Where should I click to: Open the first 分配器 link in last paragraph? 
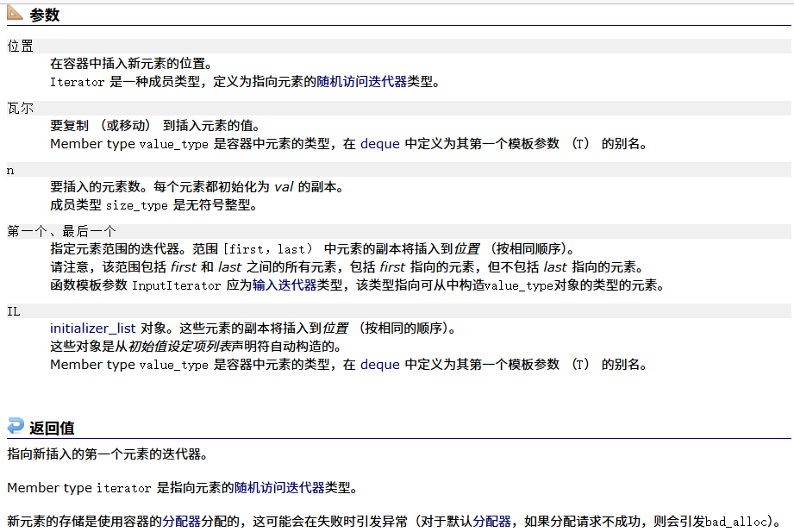182,522
